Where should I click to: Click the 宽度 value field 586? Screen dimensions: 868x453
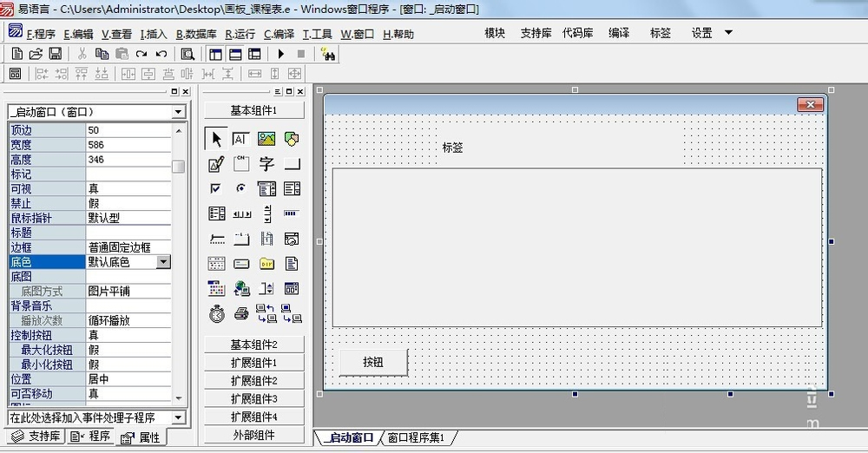(128, 145)
